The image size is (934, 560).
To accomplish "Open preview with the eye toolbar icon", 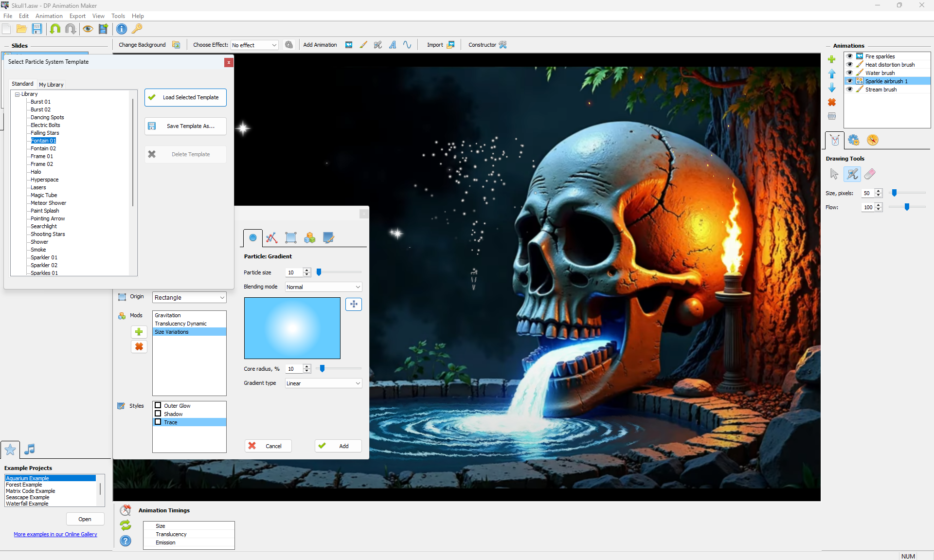I will pyautogui.click(x=88, y=29).
